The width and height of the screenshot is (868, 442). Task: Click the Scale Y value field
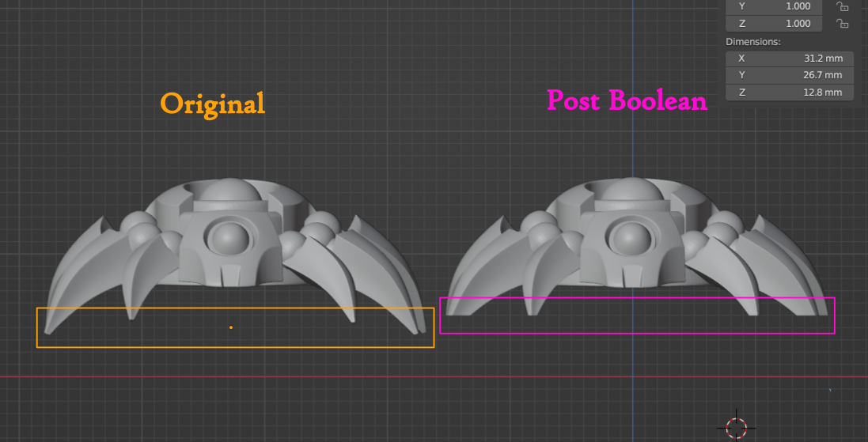click(x=789, y=6)
